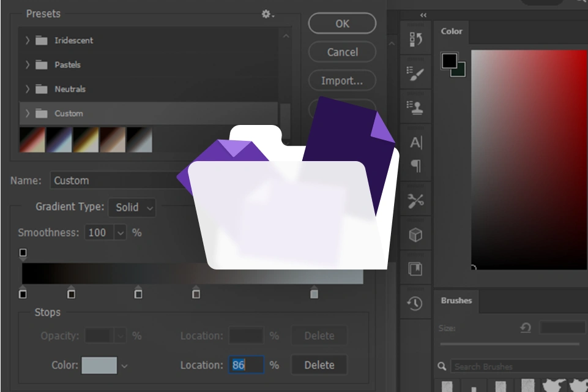Select the fourth beige gradient preset thumbnail
The image size is (588, 392).
(x=113, y=140)
